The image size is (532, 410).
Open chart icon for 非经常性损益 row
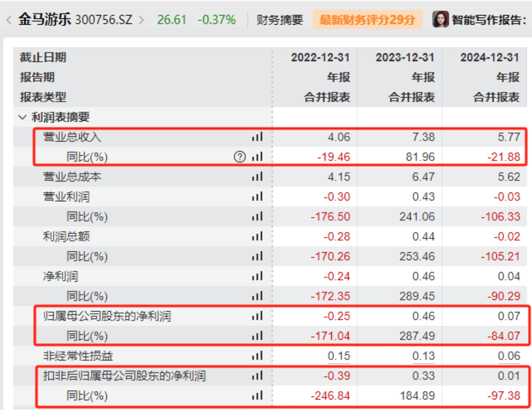pos(257,356)
